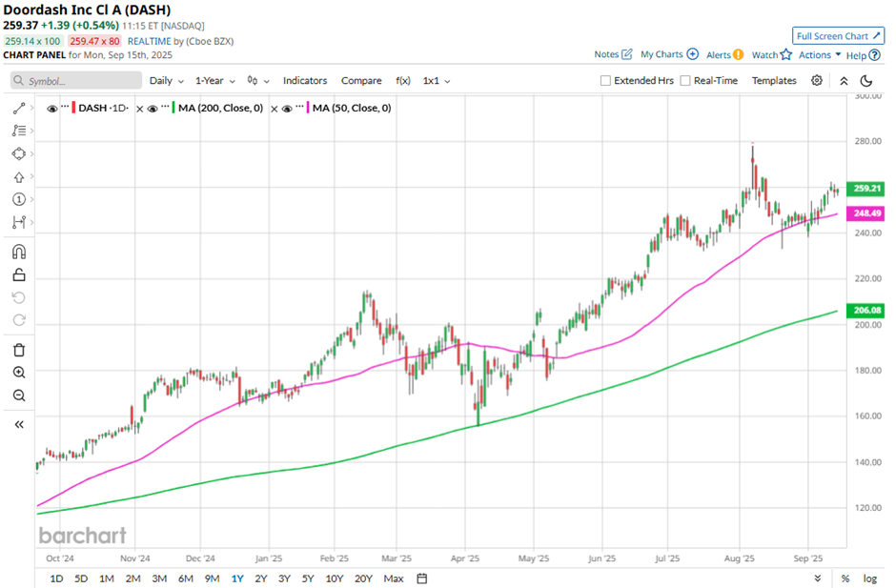
Task: Open DASH series options ellipsis
Action: point(65,107)
